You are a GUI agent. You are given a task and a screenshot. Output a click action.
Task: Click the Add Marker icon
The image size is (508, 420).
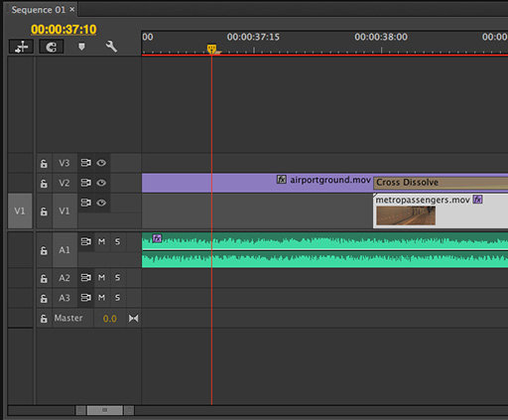click(81, 47)
